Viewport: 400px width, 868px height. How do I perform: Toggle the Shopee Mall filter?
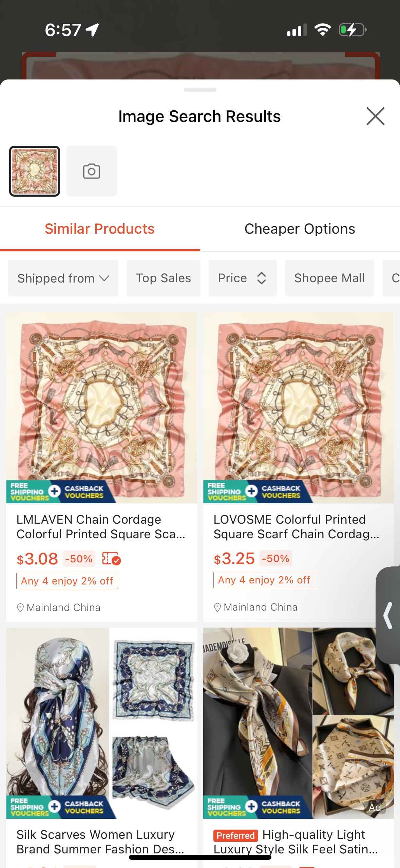pyautogui.click(x=329, y=278)
